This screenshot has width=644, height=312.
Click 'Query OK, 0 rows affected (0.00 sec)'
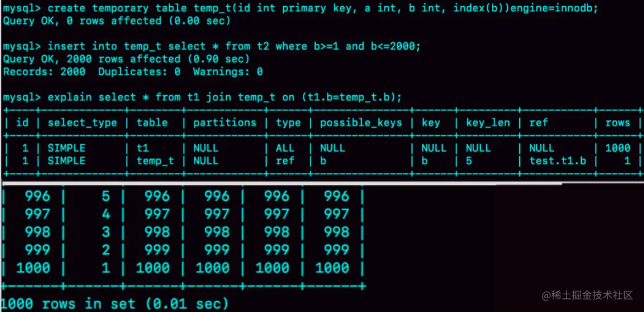[117, 21]
